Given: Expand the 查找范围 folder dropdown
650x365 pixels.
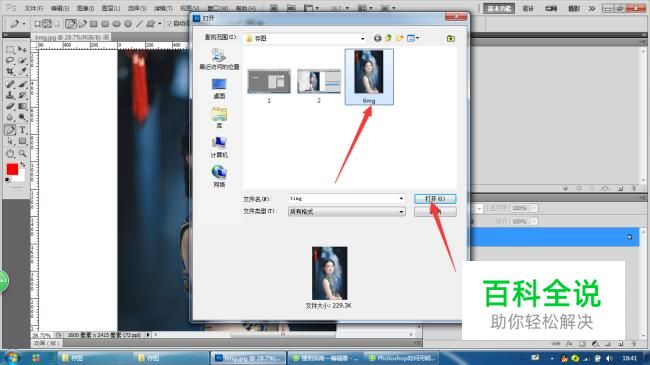Looking at the screenshot, I should [363, 39].
